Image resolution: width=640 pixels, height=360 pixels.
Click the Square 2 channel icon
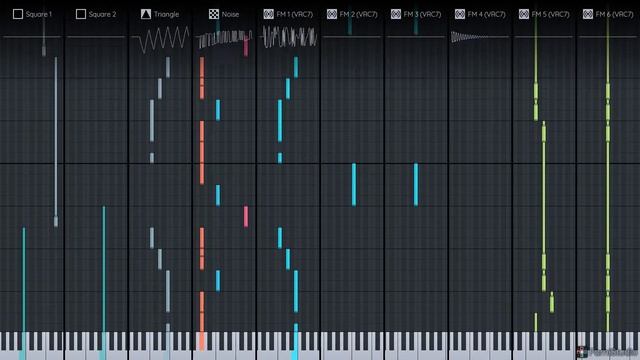coord(81,14)
